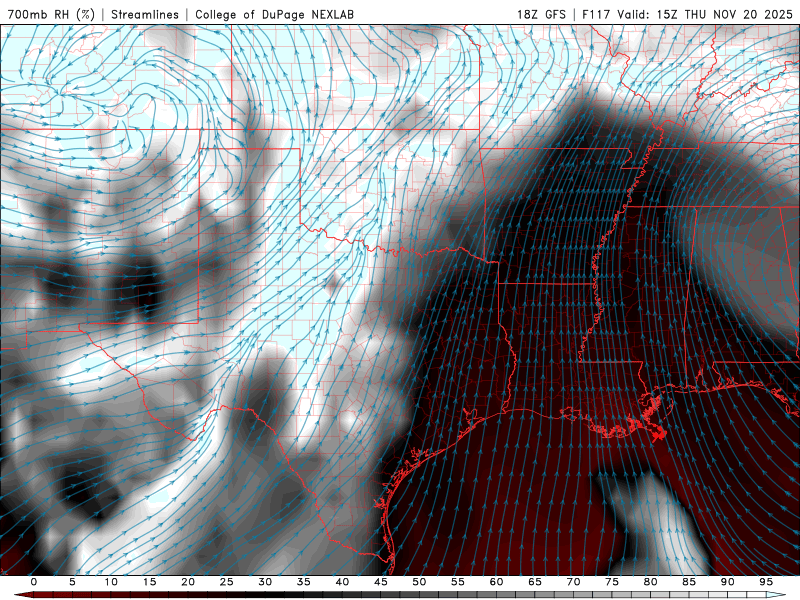This screenshot has width=800, height=600.
Task: Click the "700mb RH (%)" title text
Action: click(51, 14)
